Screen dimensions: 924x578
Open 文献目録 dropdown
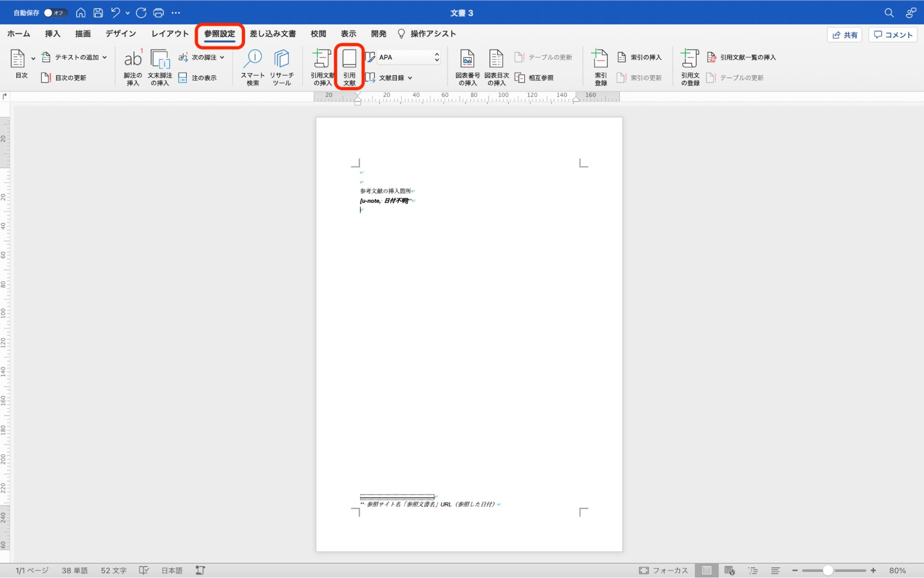[x=389, y=78]
